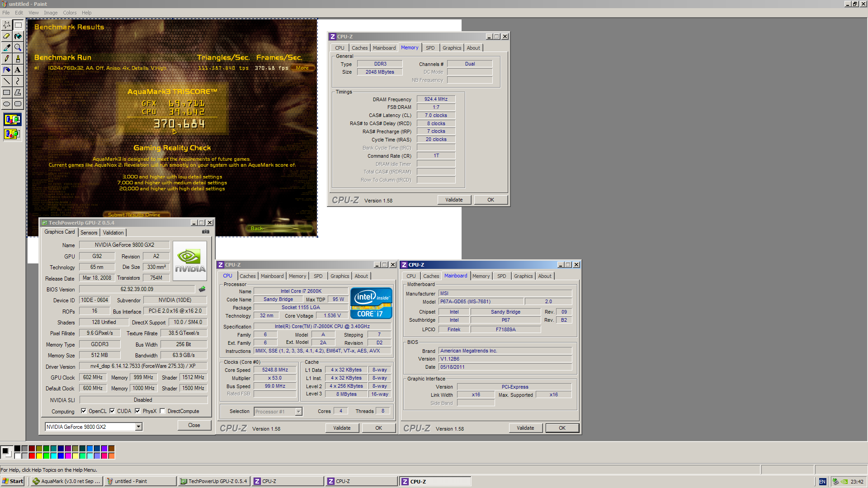Open Caches tab in the Mainboard CPU-Z window
Viewport: 868px width, 488px height.
click(x=431, y=276)
